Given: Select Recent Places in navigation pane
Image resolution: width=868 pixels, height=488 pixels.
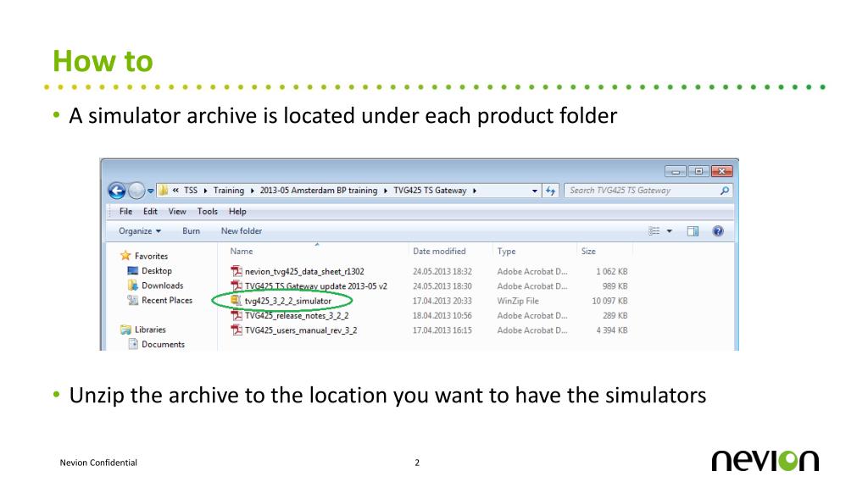Looking at the screenshot, I should [167, 300].
